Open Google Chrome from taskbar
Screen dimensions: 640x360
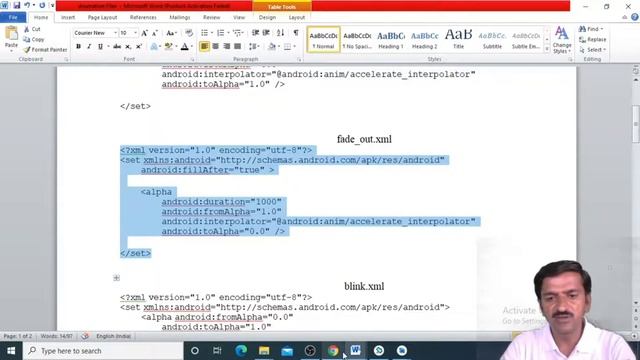333,351
